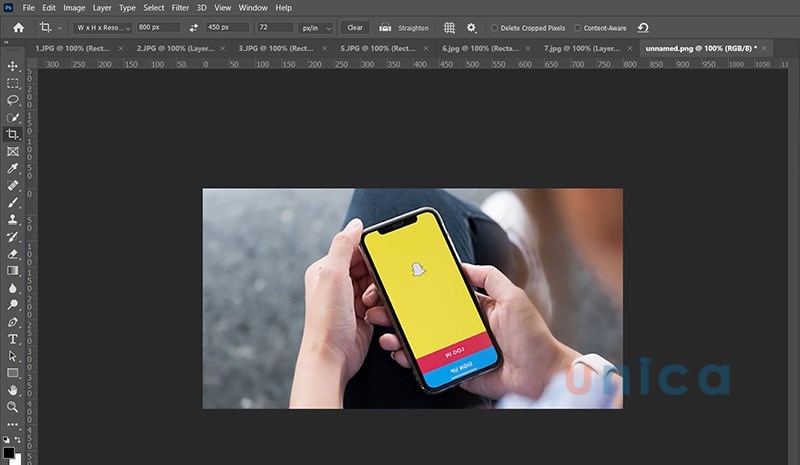Select the Dodge tool
The width and height of the screenshot is (800, 465).
13,305
